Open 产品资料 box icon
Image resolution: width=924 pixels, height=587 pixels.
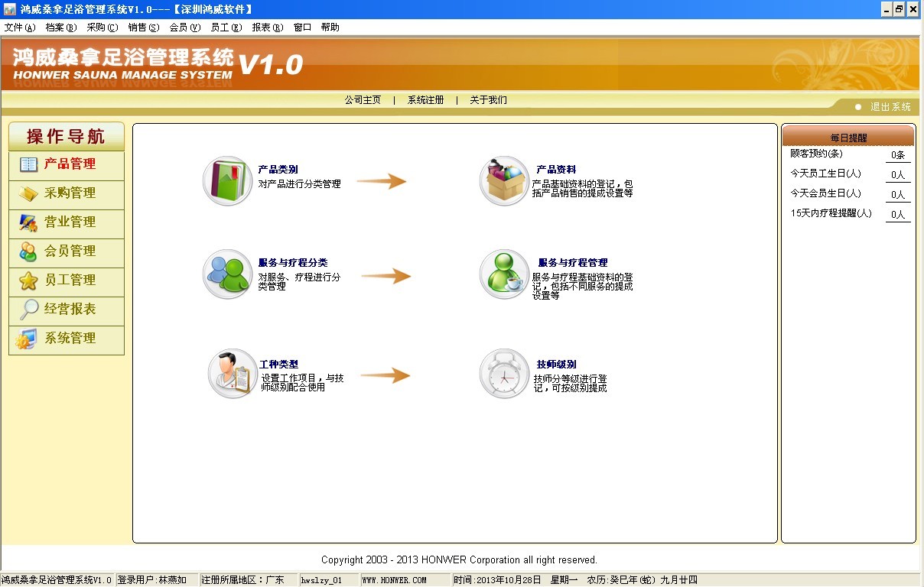tap(504, 181)
